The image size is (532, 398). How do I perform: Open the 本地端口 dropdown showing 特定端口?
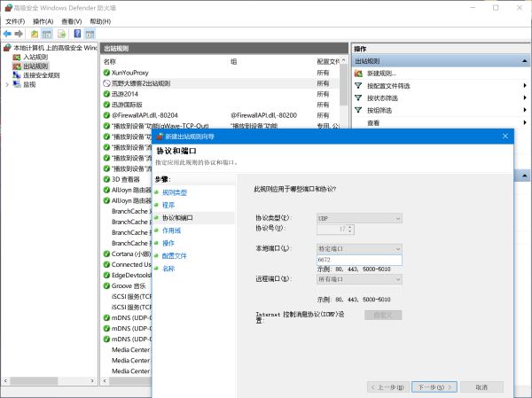click(359, 249)
